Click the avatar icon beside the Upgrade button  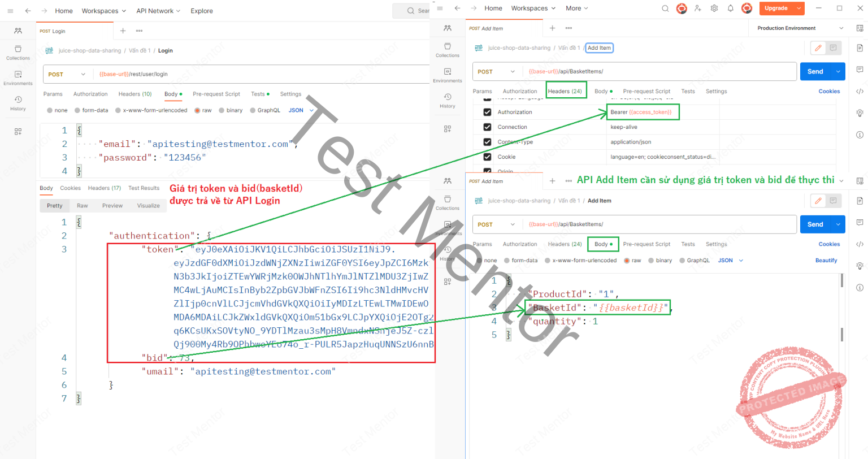tap(747, 8)
